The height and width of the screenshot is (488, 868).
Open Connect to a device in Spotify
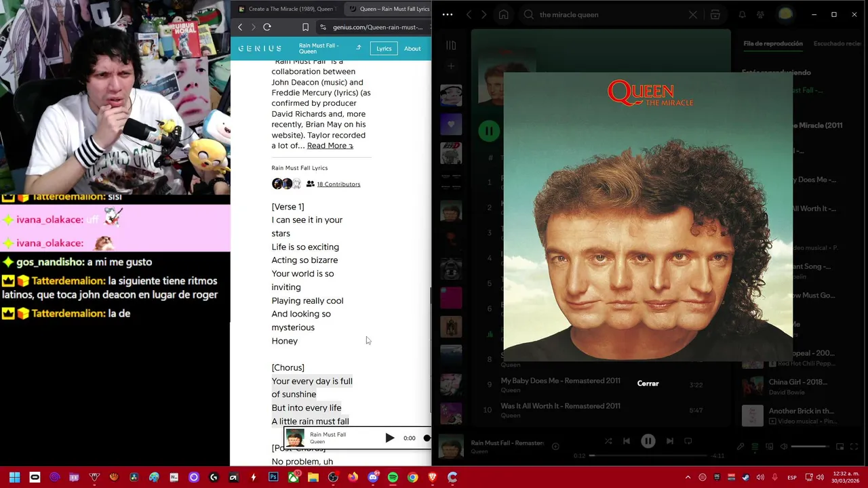pyautogui.click(x=769, y=447)
